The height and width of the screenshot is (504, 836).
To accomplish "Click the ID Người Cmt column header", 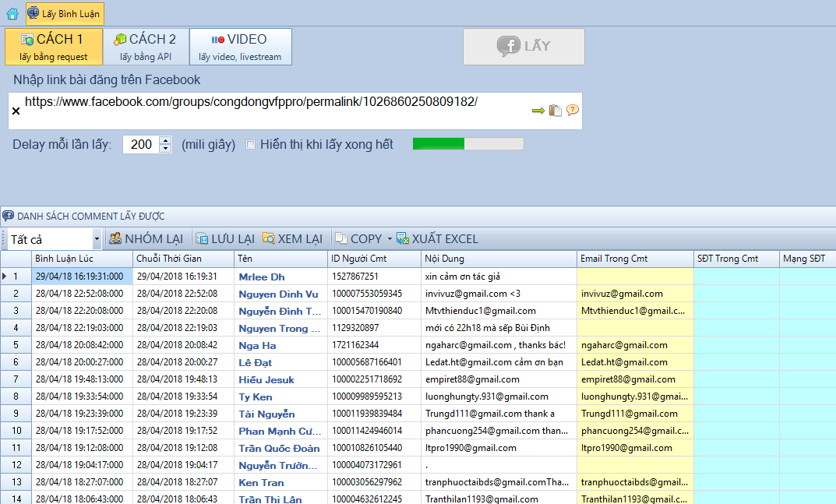I will (374, 259).
